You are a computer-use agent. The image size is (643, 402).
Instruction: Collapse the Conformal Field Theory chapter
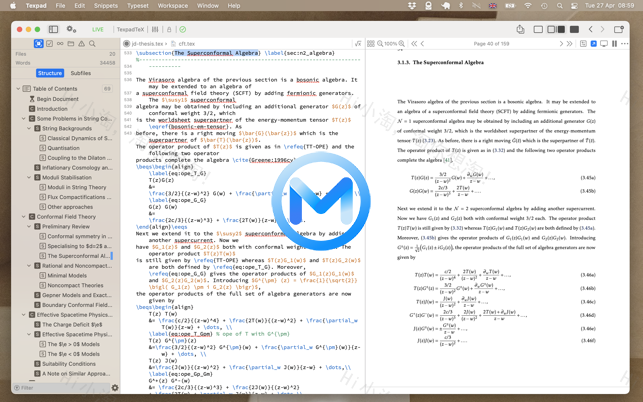[23, 217]
